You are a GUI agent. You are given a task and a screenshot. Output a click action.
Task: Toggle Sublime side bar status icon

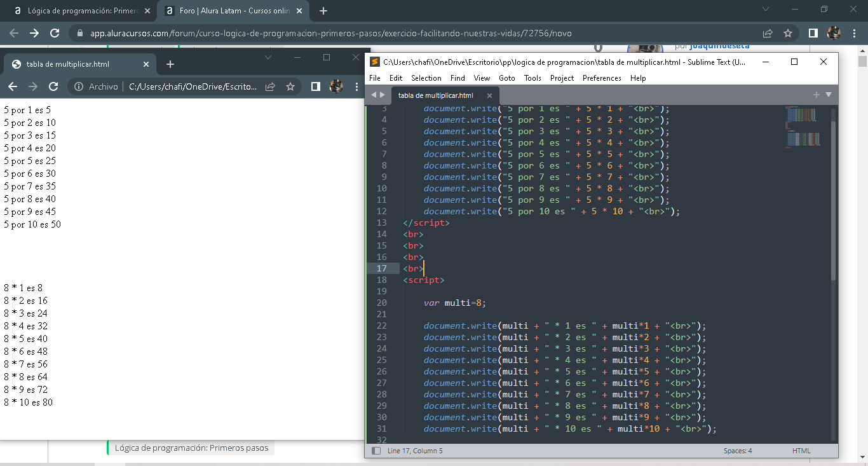point(376,451)
